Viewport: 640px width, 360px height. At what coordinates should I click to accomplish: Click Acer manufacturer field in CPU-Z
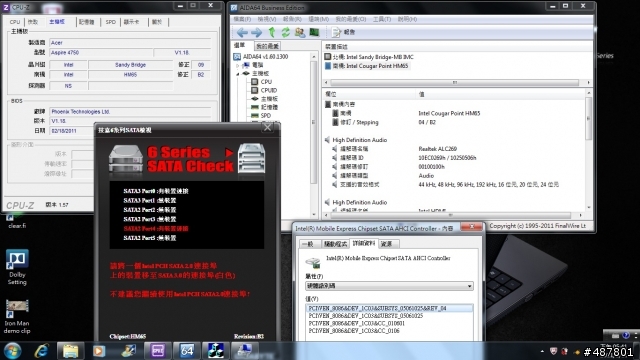[x=130, y=42]
